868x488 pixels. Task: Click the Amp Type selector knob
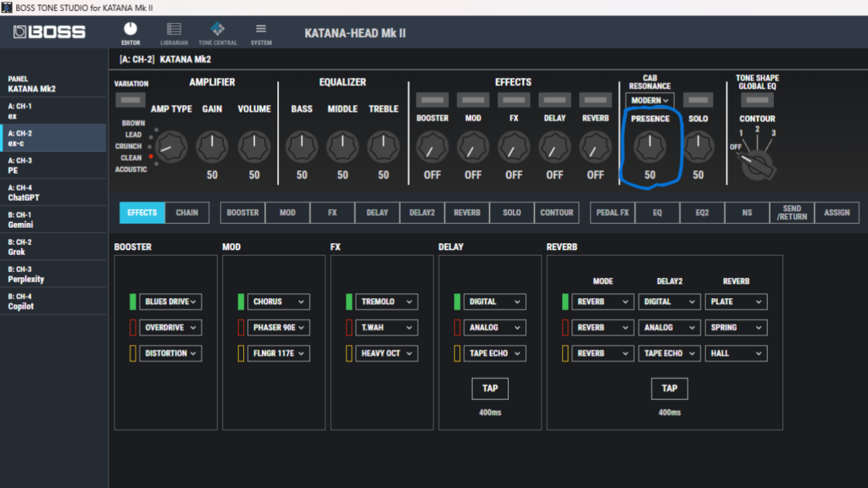[171, 147]
